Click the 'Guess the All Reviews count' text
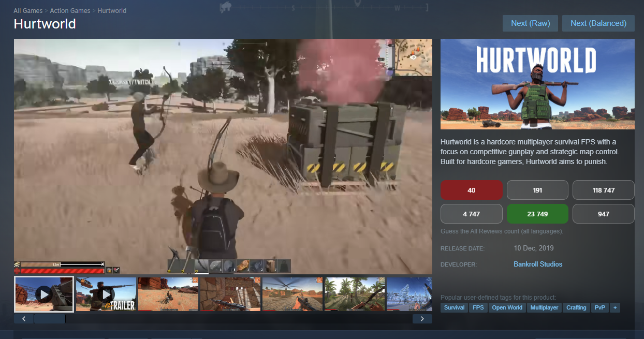The height and width of the screenshot is (339, 644). [x=502, y=231]
